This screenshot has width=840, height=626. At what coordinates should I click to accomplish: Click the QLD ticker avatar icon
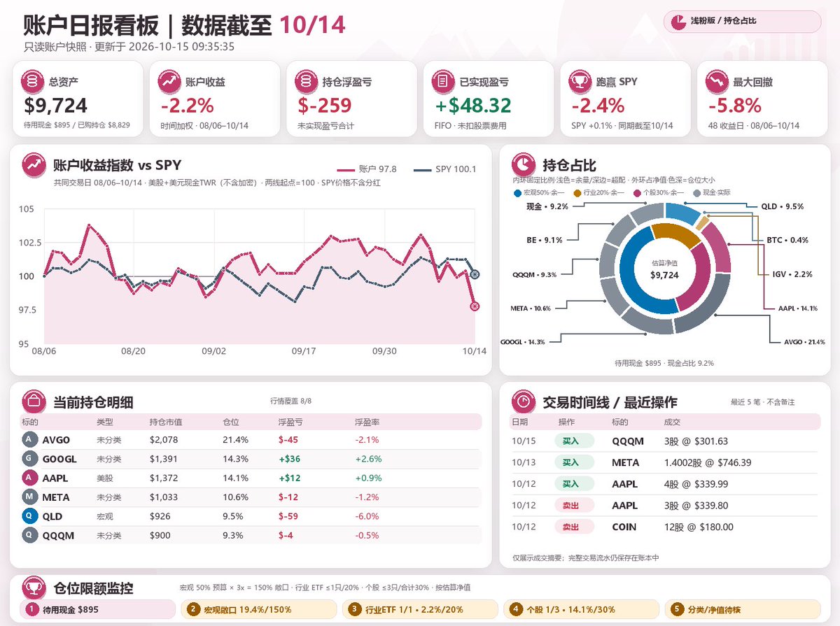[29, 516]
